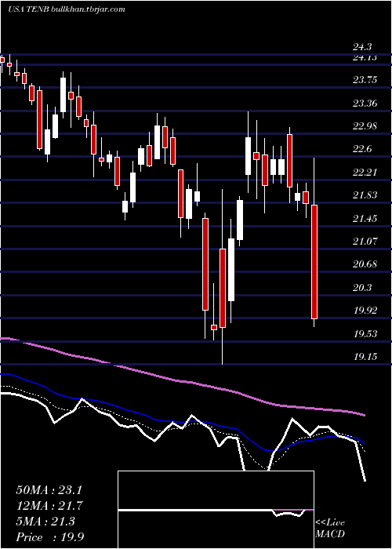Viewport: 392px width, 549px height.
Task: Click the '50MA : 23.1' readout
Action: pos(49,490)
